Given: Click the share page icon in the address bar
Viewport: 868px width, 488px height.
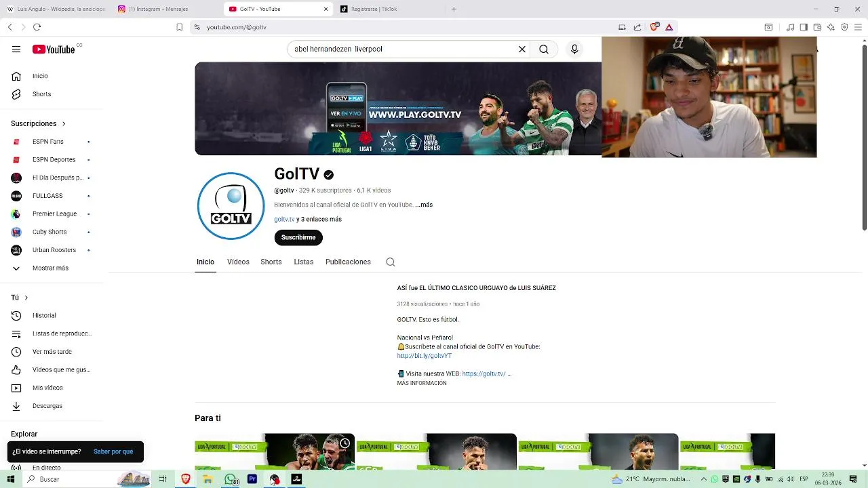Looking at the screenshot, I should 637,27.
